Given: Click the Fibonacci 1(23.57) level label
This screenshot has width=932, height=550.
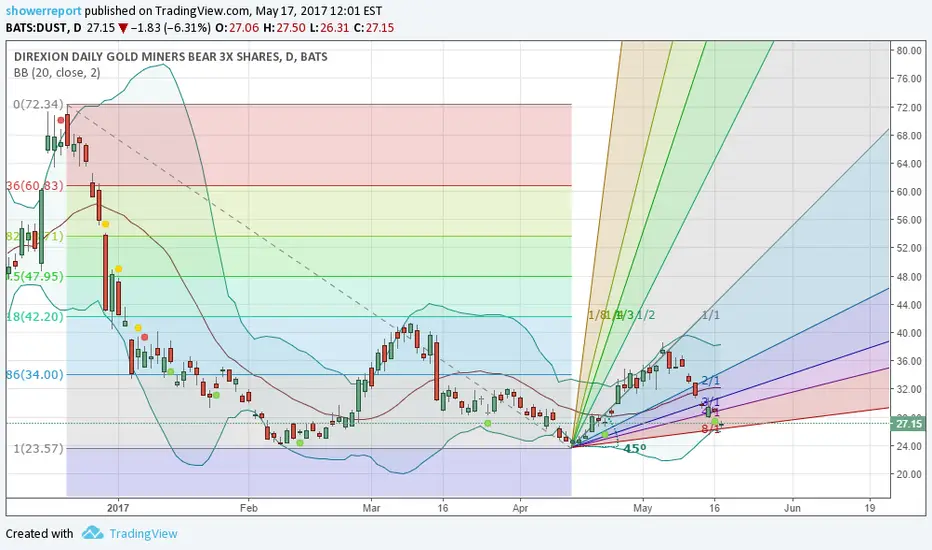Looking at the screenshot, I should tap(38, 448).
